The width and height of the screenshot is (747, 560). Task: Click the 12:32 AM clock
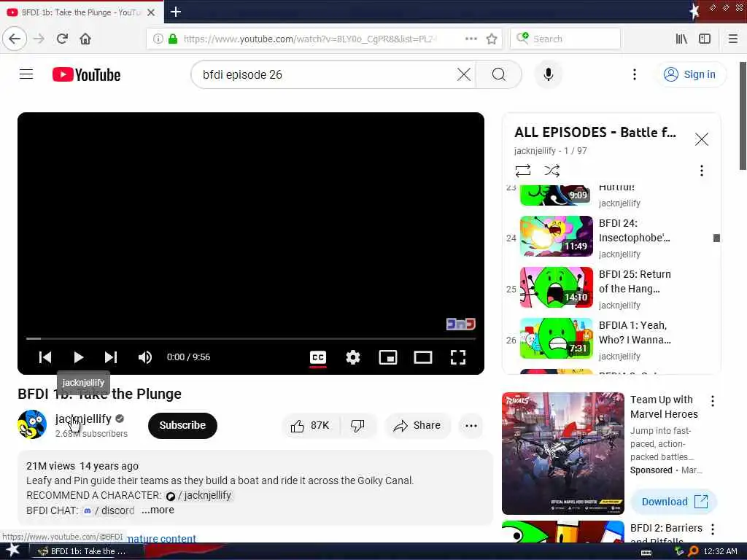720,551
